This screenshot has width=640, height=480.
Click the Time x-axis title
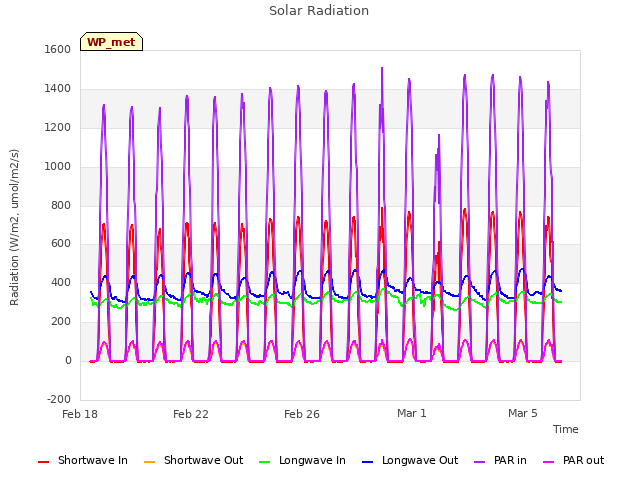[x=565, y=429]
